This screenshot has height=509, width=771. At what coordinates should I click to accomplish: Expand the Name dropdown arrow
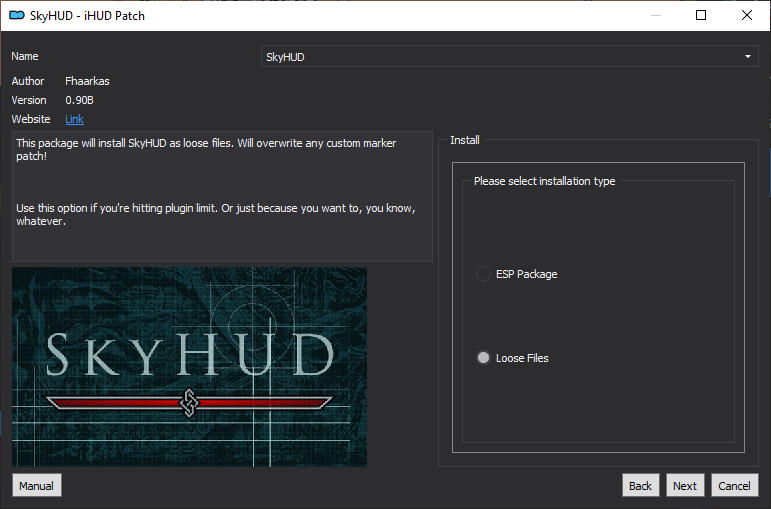747,57
